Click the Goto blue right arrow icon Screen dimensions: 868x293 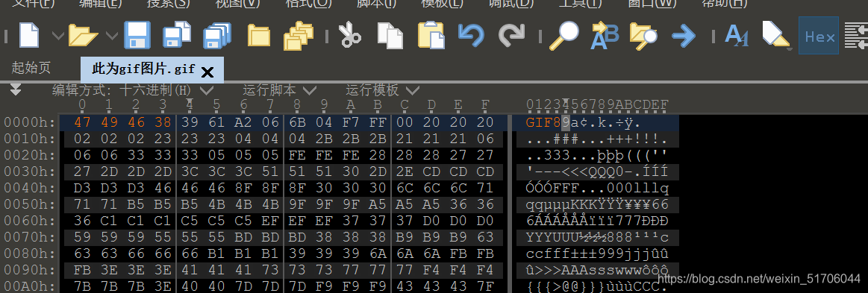(684, 37)
